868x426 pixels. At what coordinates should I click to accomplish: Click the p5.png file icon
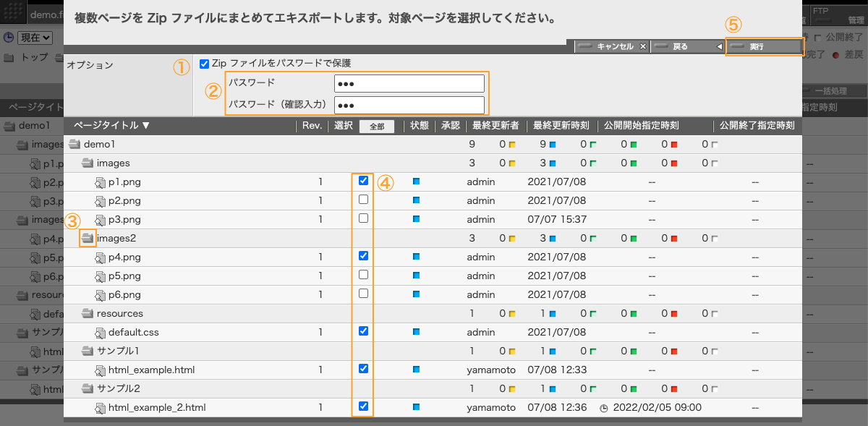click(x=100, y=276)
